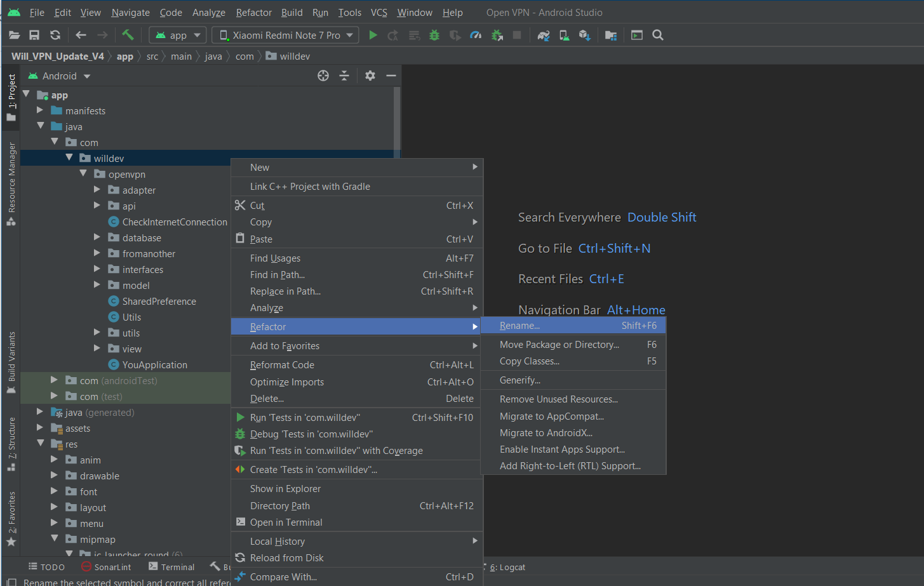Collapse the willdev package node
The width and height of the screenshot is (924, 586).
(x=69, y=157)
